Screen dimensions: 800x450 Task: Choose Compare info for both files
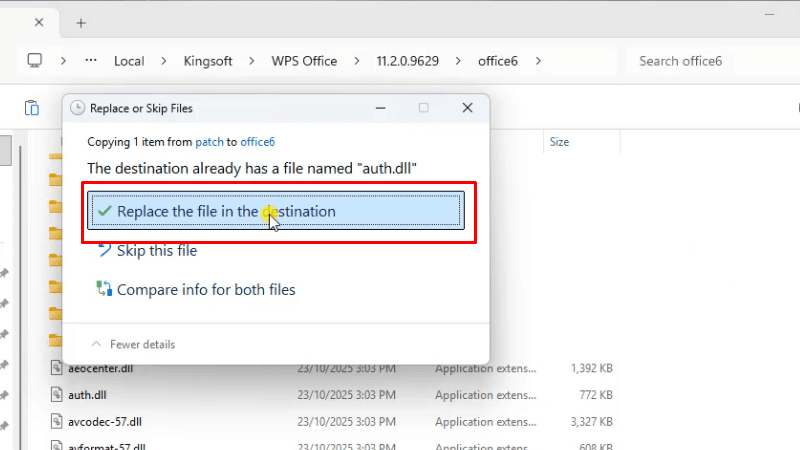point(206,290)
